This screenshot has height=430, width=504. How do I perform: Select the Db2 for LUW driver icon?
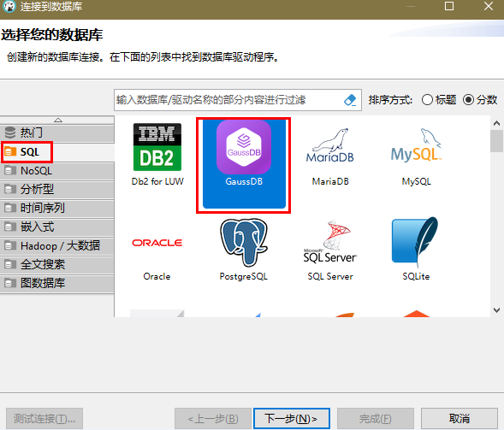(157, 147)
